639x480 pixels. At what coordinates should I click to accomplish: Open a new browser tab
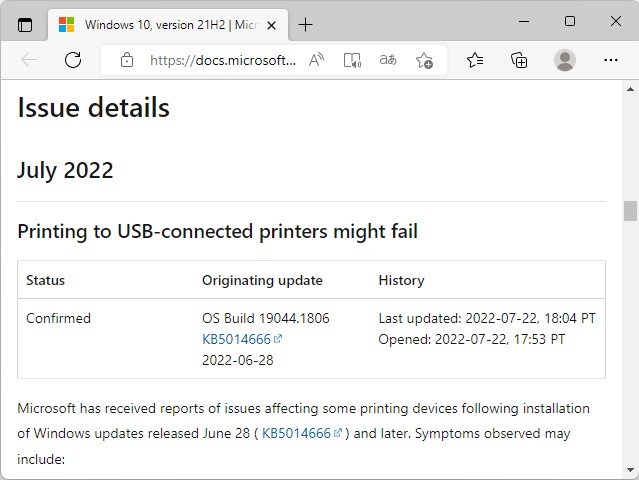click(305, 24)
